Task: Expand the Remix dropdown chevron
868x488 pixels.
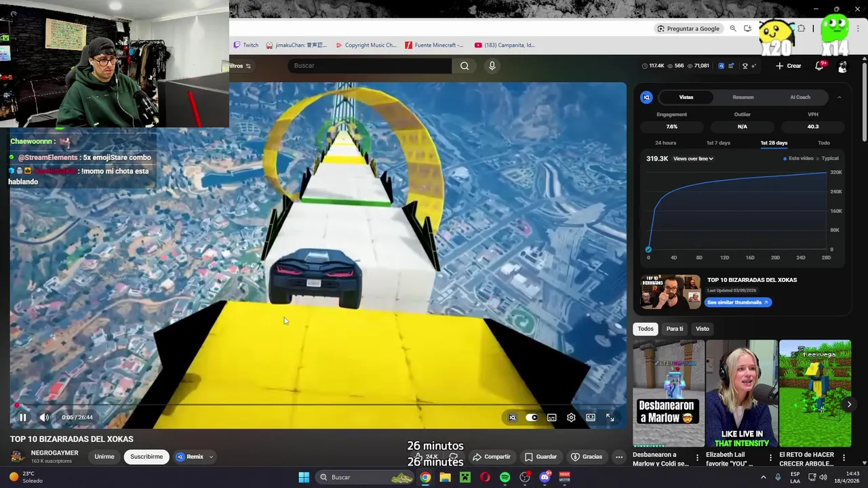Action: point(211,457)
